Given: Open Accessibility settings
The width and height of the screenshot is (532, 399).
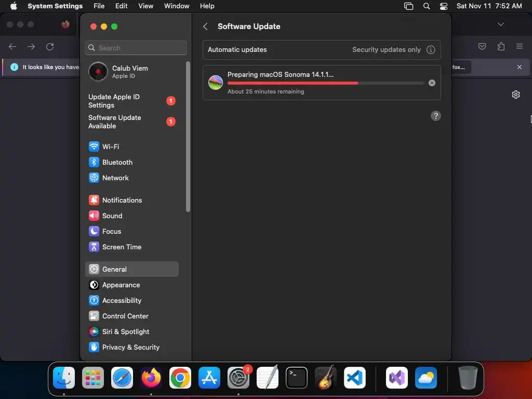Looking at the screenshot, I should click(x=131, y=301).
